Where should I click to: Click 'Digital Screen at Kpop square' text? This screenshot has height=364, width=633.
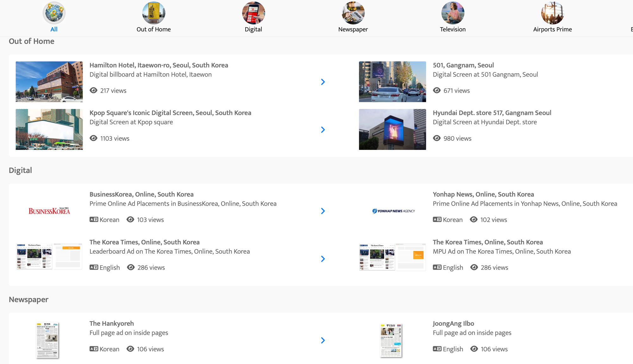(x=131, y=122)
